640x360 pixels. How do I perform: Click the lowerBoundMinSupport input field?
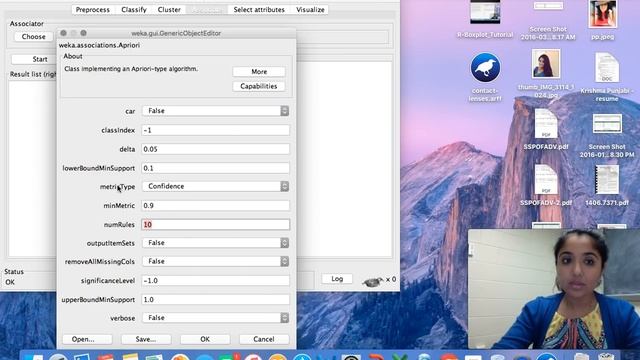click(x=216, y=168)
